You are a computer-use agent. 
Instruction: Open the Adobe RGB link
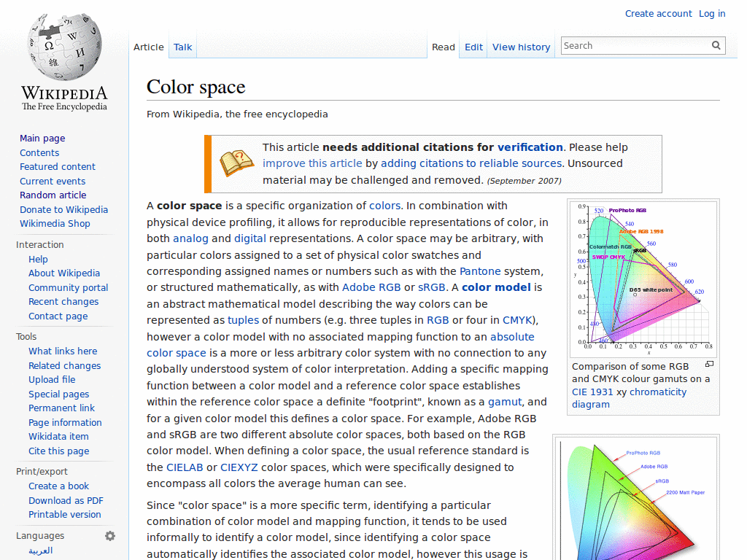(371, 287)
